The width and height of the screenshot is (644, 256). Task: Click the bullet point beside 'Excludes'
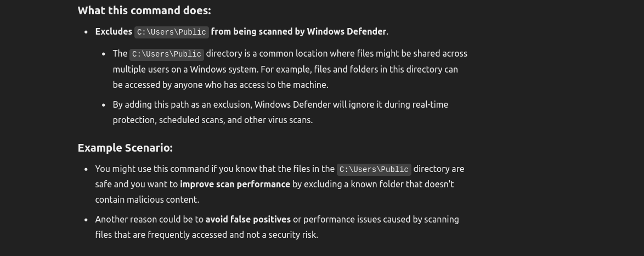[86, 32]
